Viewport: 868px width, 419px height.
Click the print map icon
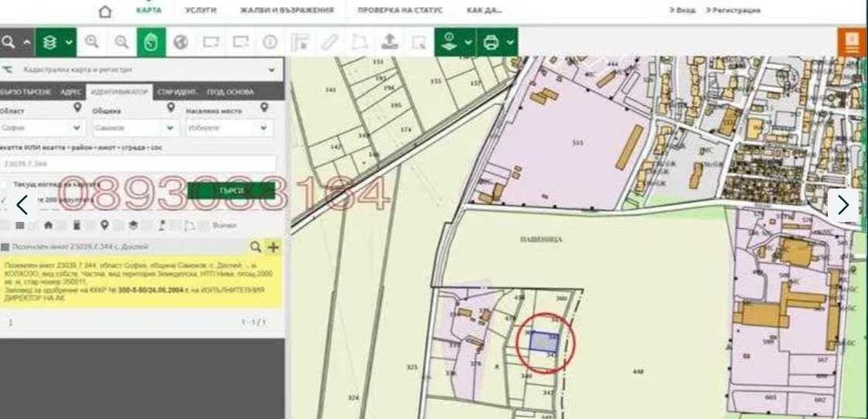click(491, 42)
